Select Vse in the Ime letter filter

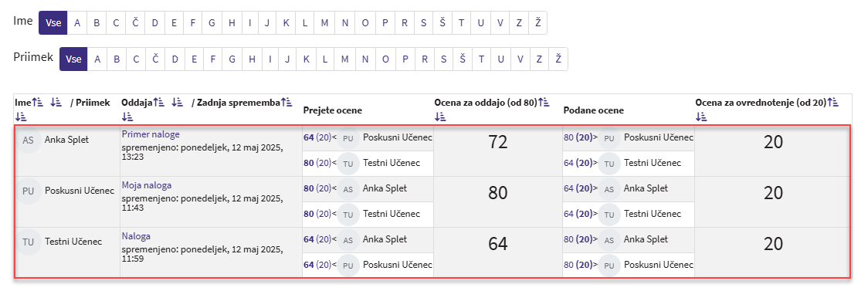pyautogui.click(x=53, y=22)
